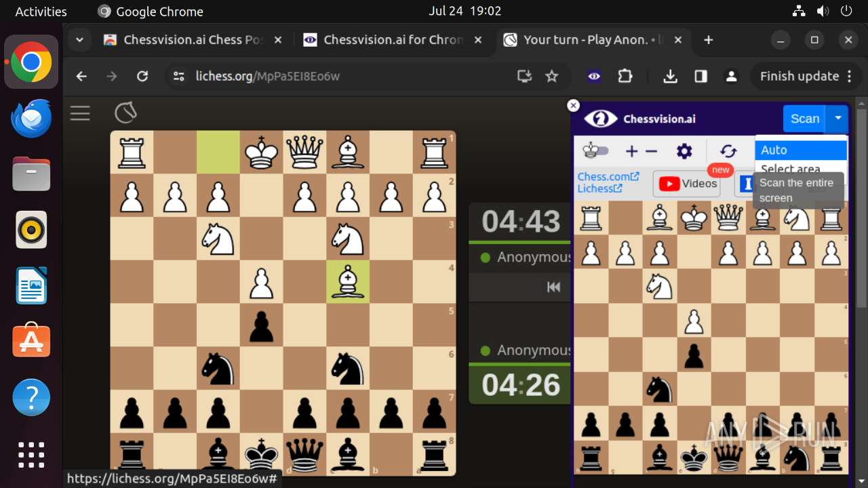Image resolution: width=868 pixels, height=488 pixels.
Task: Click the opponent clock showing 04:43
Action: pos(520,222)
